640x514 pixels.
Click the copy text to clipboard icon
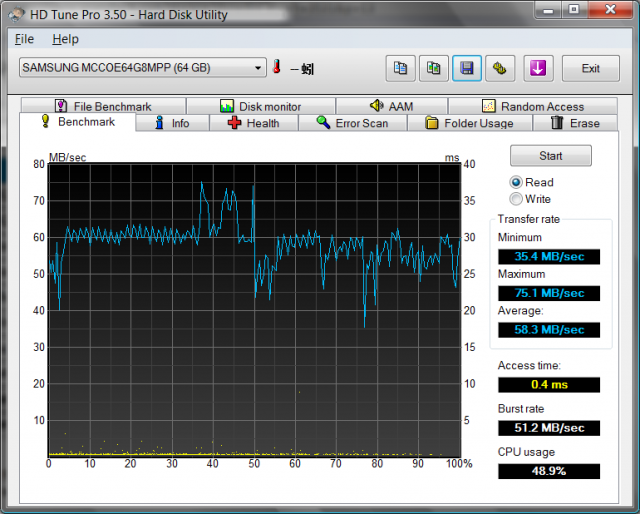pyautogui.click(x=400, y=68)
